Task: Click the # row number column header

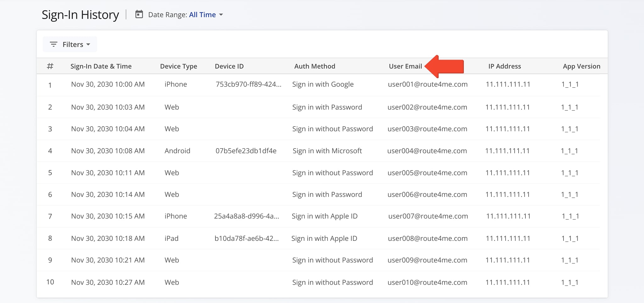Action: [50, 66]
